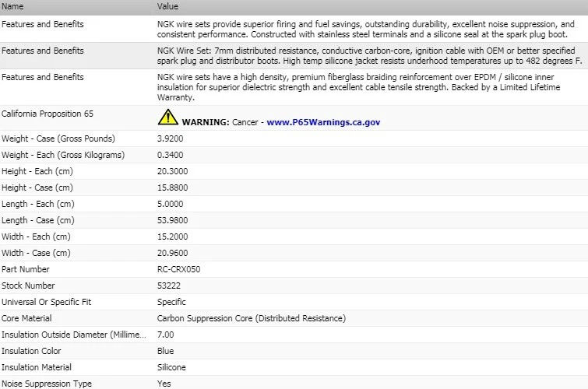Select the fit value Specific
The image size is (588, 389).
pos(171,302)
